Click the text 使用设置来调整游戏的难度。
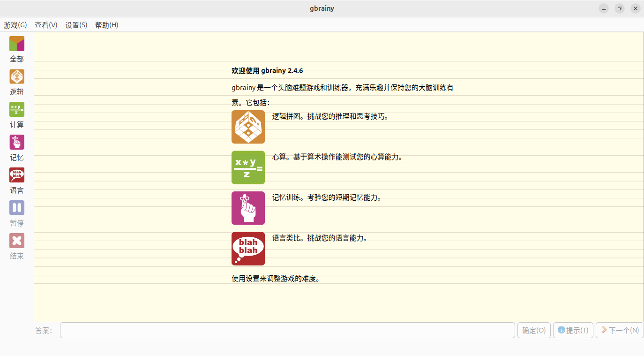644x356 pixels. pyautogui.click(x=277, y=279)
